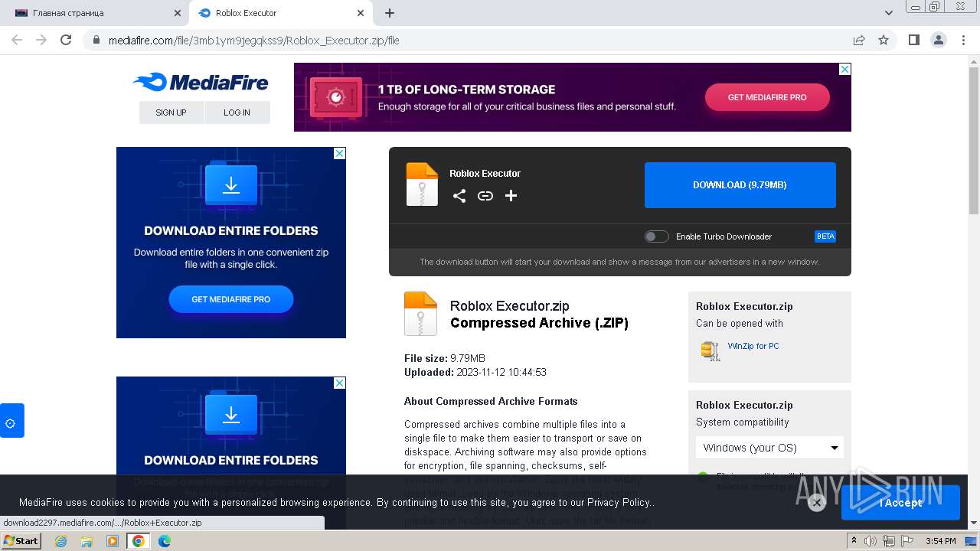980x551 pixels.
Task: Reload the page
Action: pyautogui.click(x=66, y=40)
